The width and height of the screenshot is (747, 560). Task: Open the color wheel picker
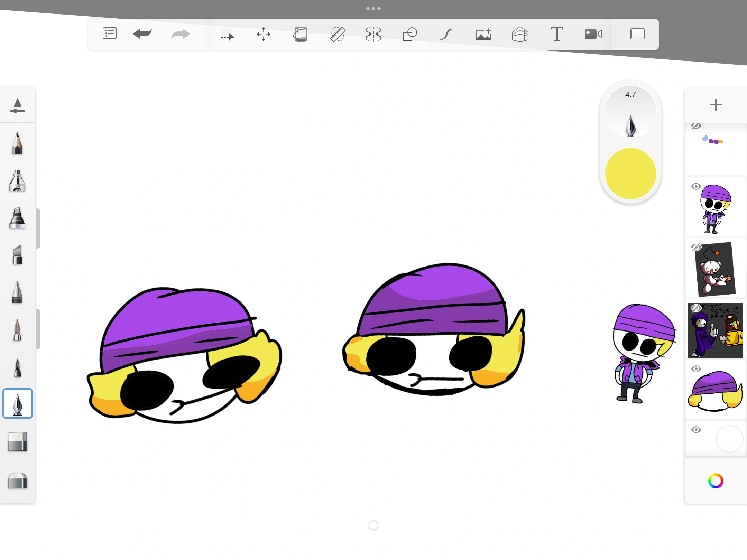[716, 481]
